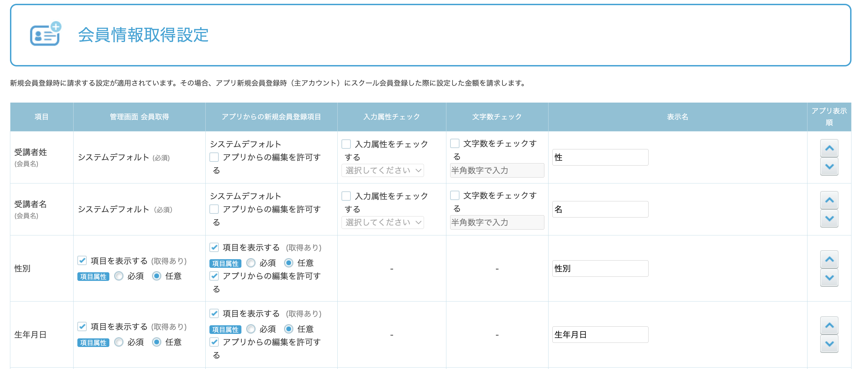Move 生年月日 row up in app order

tap(829, 326)
